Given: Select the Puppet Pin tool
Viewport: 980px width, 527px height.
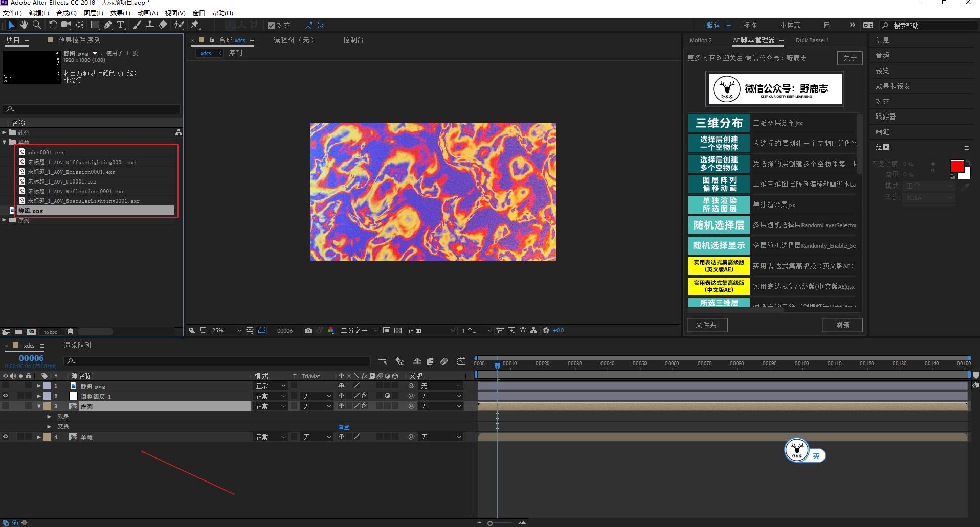Looking at the screenshot, I should click(x=195, y=25).
